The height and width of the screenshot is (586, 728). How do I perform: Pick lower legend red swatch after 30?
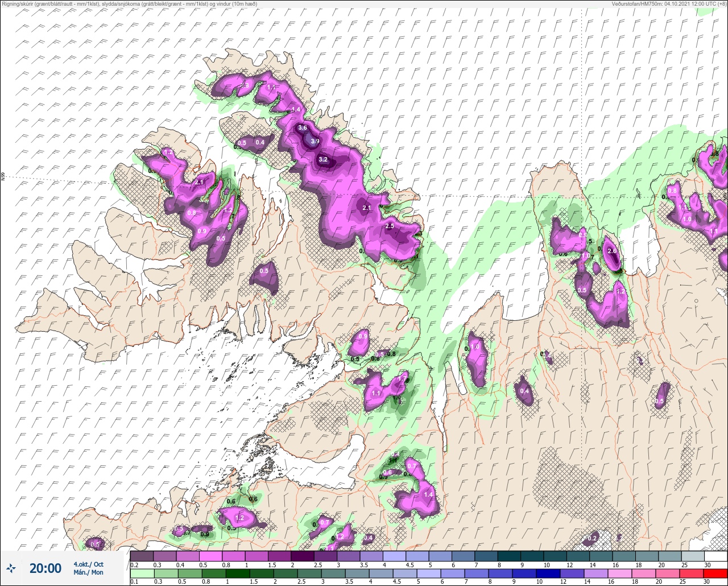(x=715, y=573)
